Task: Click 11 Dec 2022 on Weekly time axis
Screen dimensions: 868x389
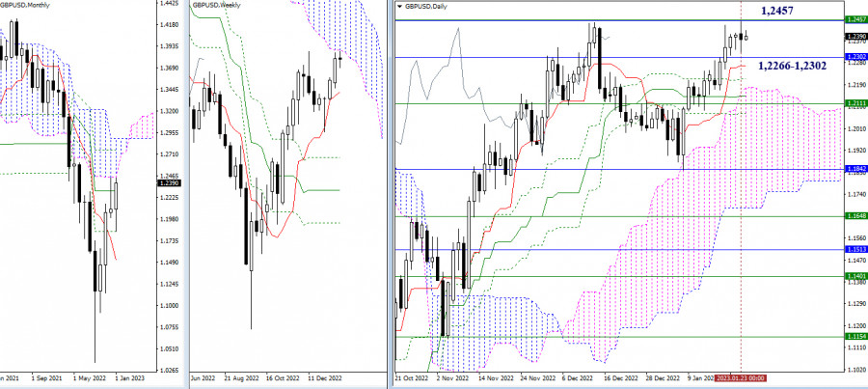Action: coord(325,378)
